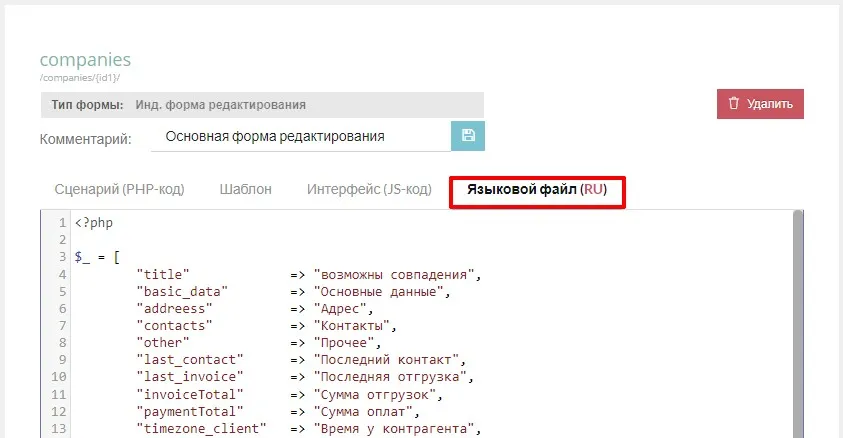Place cursor in "Основные данные" translation
The image size is (843, 438).
pyautogui.click(x=380, y=291)
